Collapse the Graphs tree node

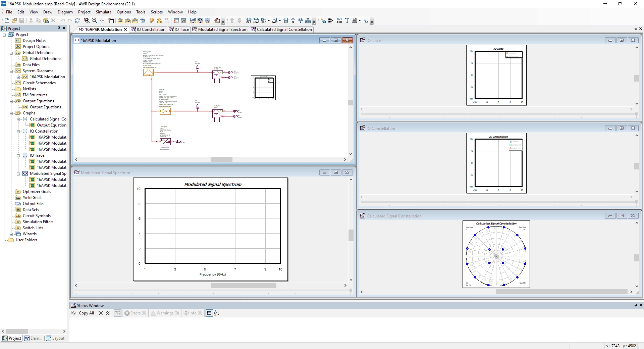coord(11,113)
